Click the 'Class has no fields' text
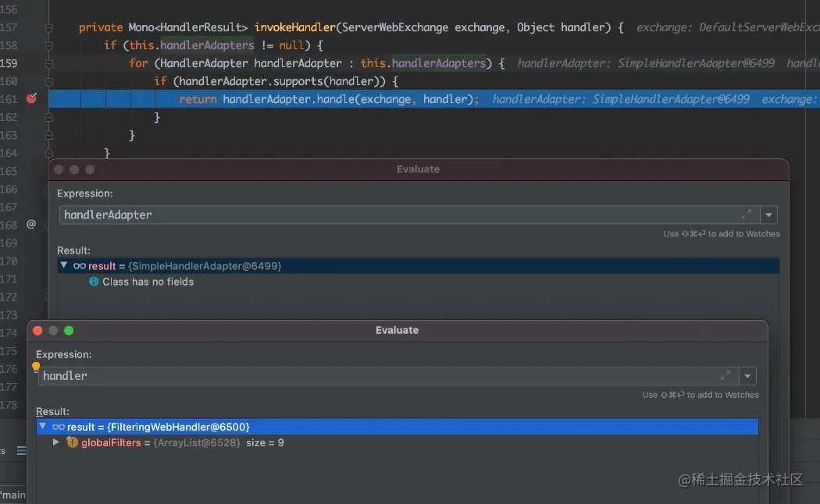 tap(148, 282)
